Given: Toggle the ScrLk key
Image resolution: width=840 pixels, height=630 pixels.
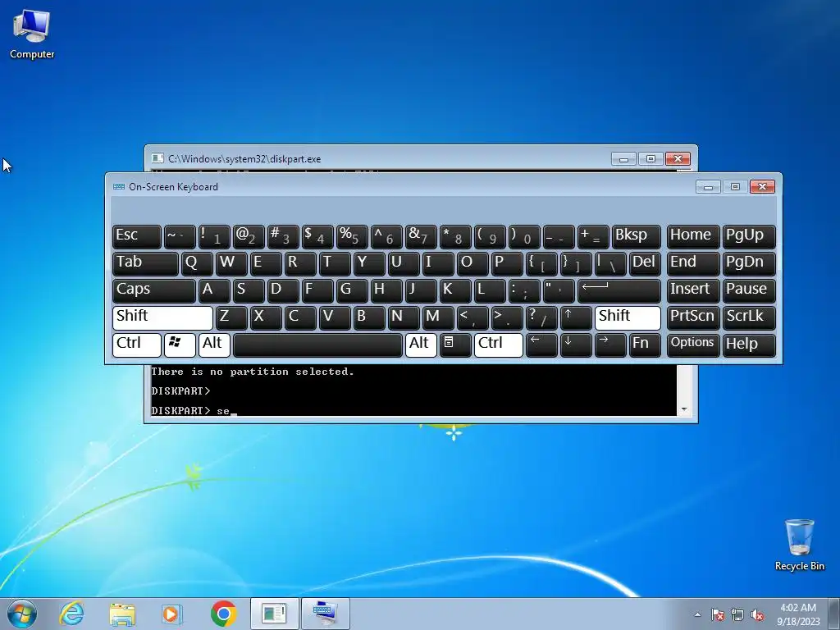Looking at the screenshot, I should tap(748, 317).
